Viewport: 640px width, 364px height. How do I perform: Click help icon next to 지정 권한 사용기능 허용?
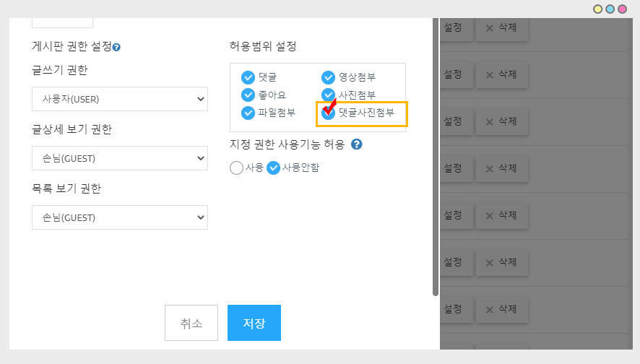[356, 144]
